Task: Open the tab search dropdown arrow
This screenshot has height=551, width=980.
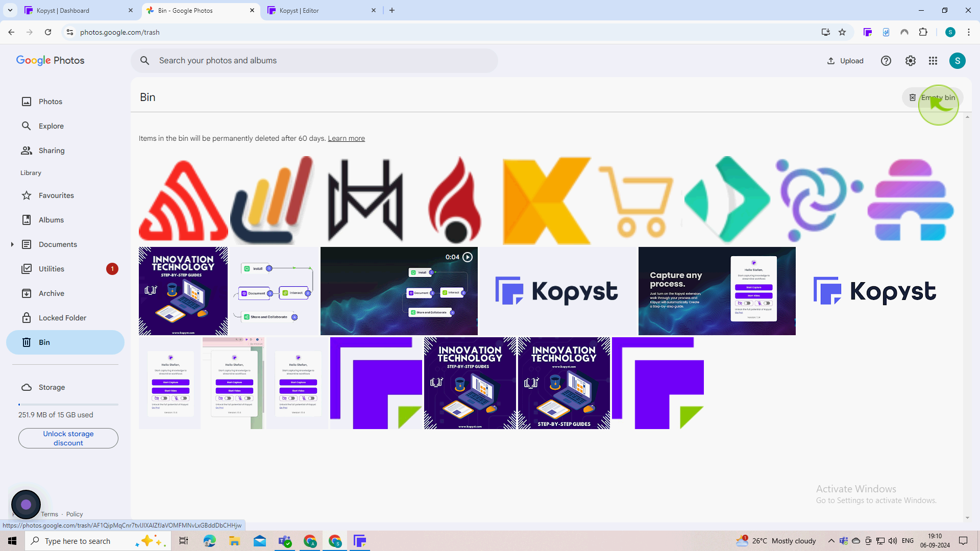Action: [x=10, y=10]
